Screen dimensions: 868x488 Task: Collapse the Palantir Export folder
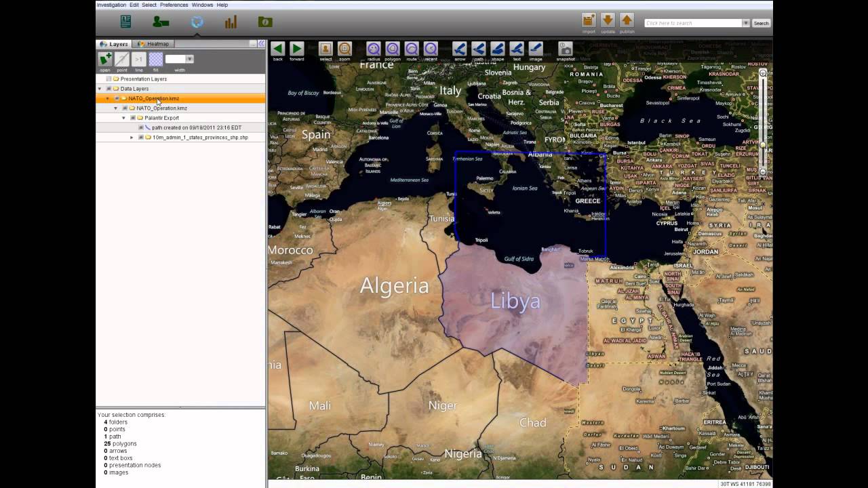click(123, 118)
